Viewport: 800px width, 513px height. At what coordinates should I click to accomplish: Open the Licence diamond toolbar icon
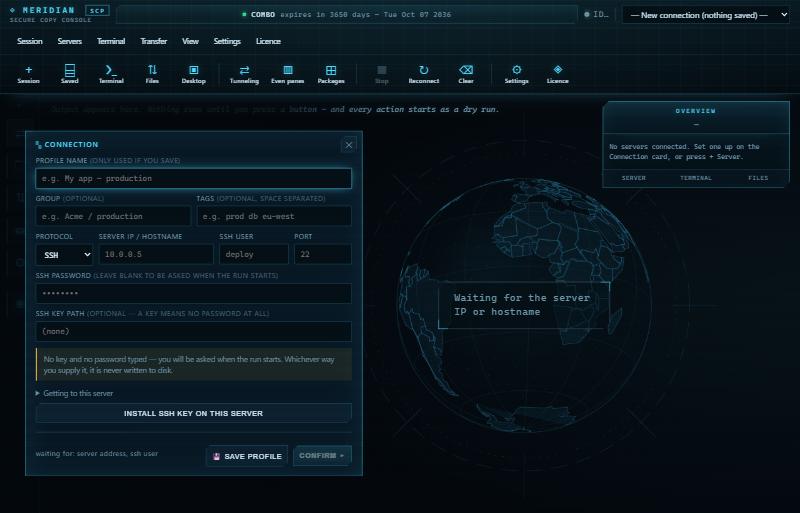point(558,74)
